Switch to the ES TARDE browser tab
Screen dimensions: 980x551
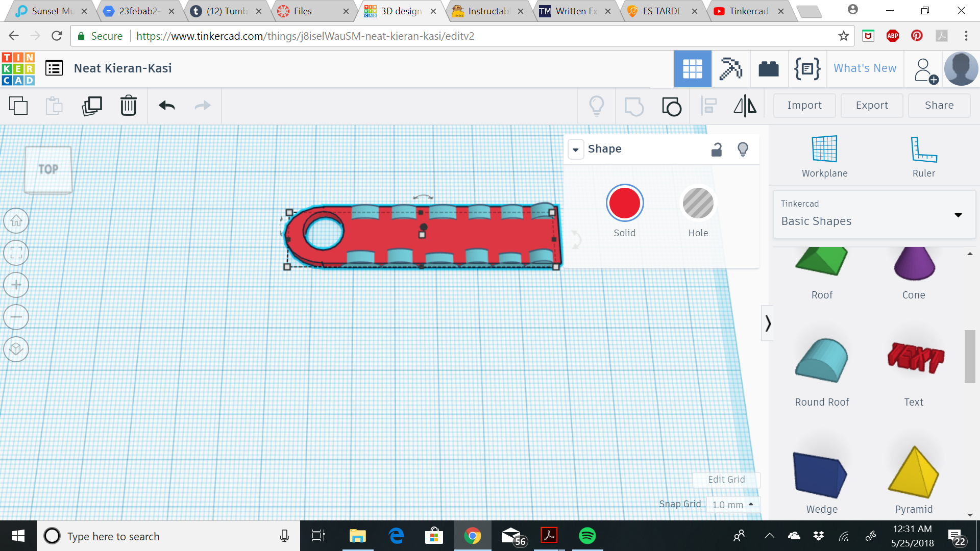(x=662, y=11)
